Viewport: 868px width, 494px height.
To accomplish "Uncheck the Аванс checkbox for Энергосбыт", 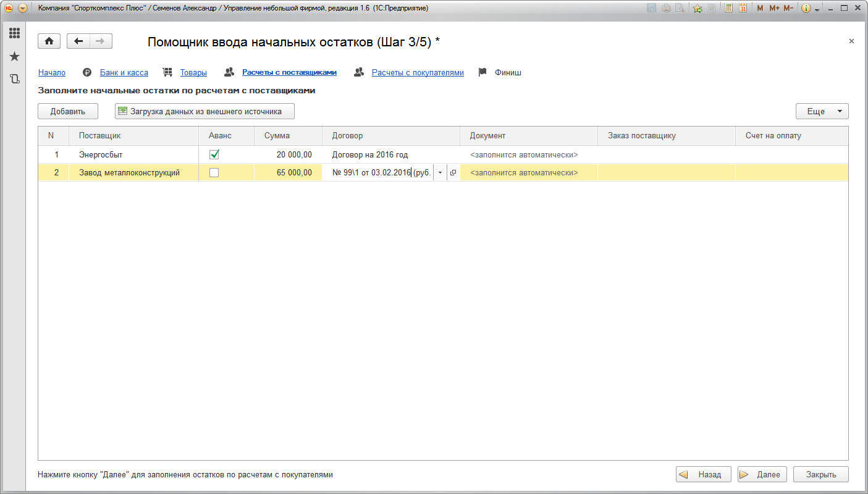I will [x=214, y=155].
